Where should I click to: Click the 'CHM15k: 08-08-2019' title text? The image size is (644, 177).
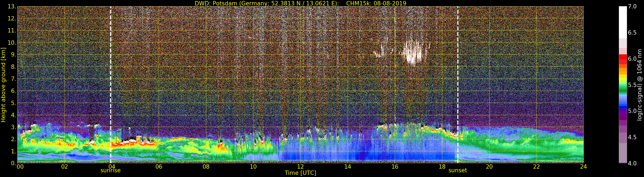[x=376, y=3]
